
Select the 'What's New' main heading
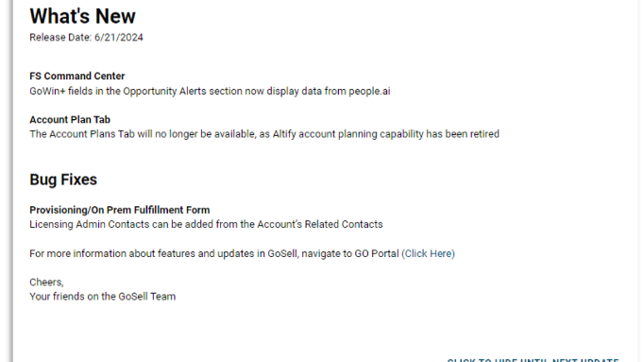click(82, 16)
